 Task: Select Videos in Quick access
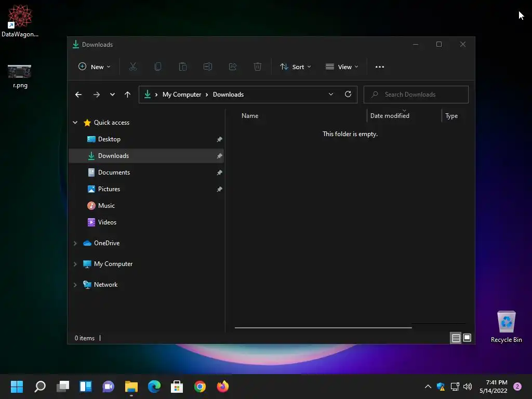[146, 222]
